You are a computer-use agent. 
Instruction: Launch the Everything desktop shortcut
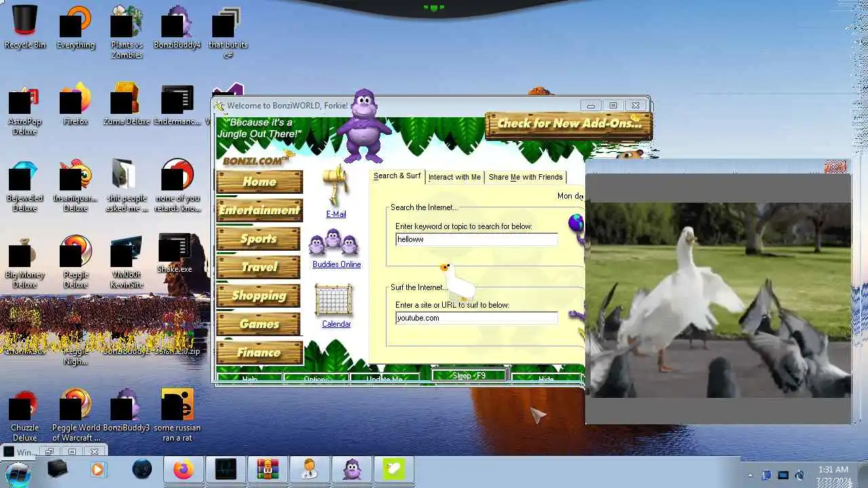coord(75,27)
